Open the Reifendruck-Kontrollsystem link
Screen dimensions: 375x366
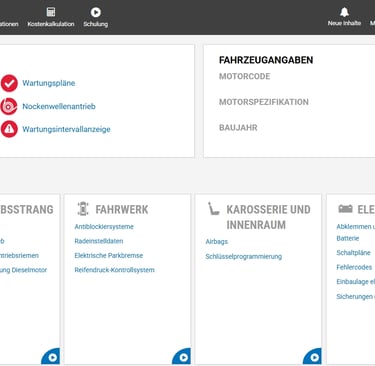114,270
